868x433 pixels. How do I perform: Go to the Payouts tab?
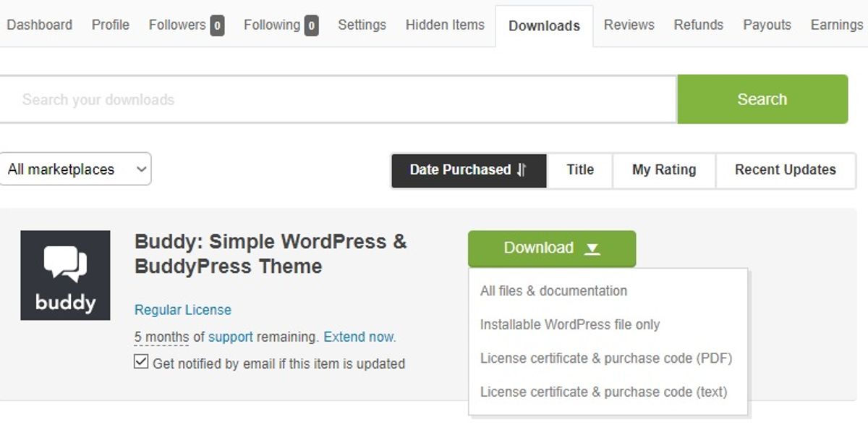(x=767, y=25)
